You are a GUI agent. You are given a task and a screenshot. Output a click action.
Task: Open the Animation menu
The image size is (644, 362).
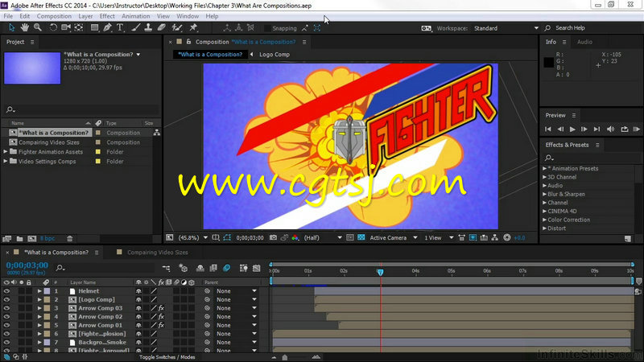tap(135, 16)
